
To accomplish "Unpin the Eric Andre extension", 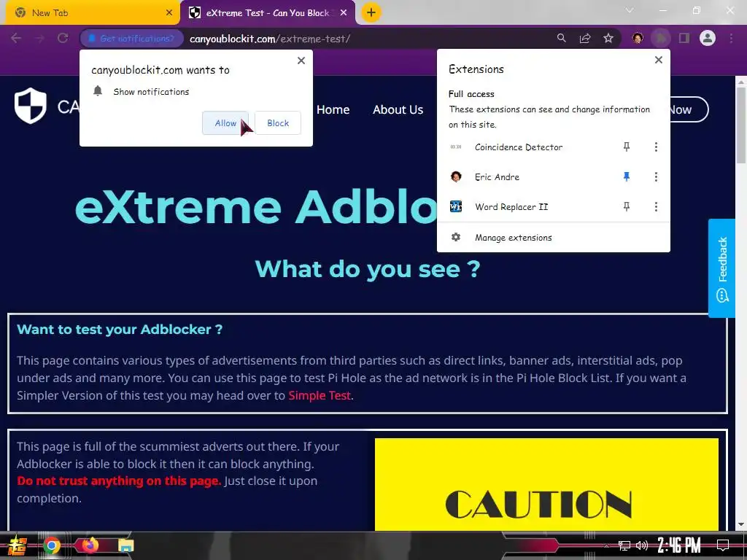I will point(627,176).
